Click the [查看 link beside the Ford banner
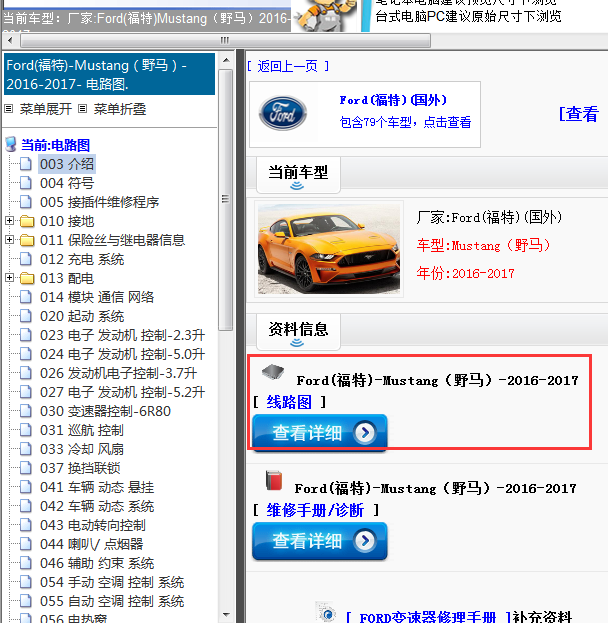 pos(579,114)
